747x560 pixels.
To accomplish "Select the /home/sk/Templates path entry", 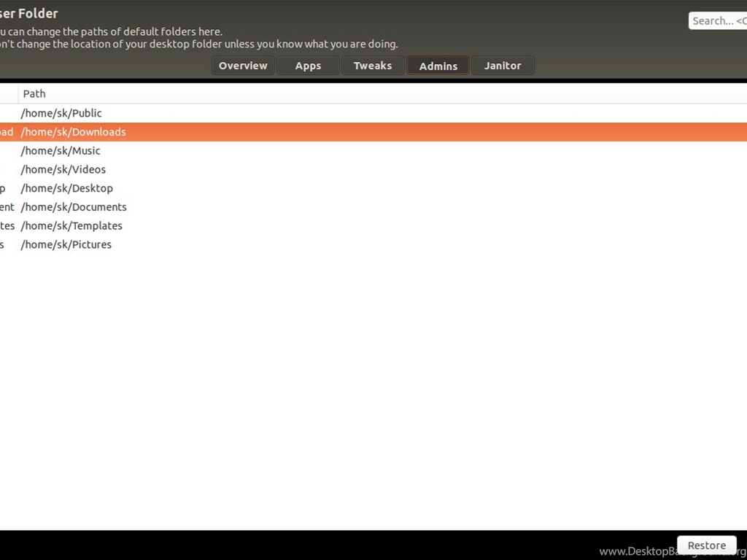I will (71, 226).
